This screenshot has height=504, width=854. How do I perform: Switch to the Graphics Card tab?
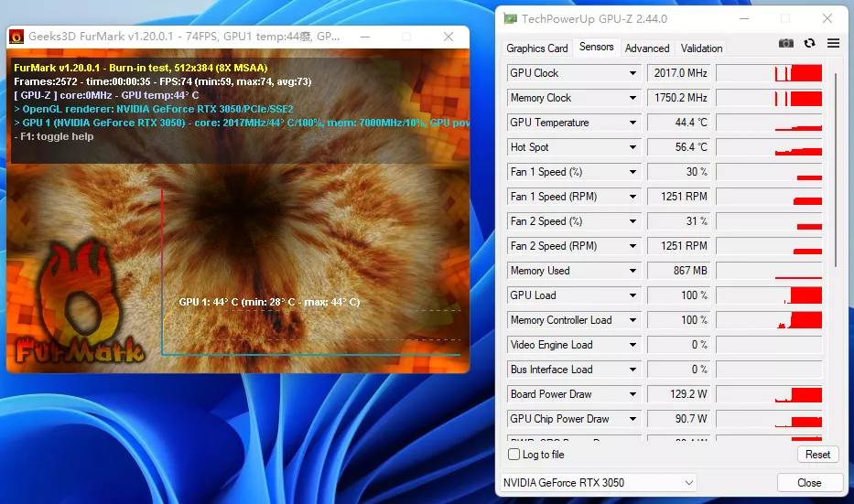coord(537,48)
